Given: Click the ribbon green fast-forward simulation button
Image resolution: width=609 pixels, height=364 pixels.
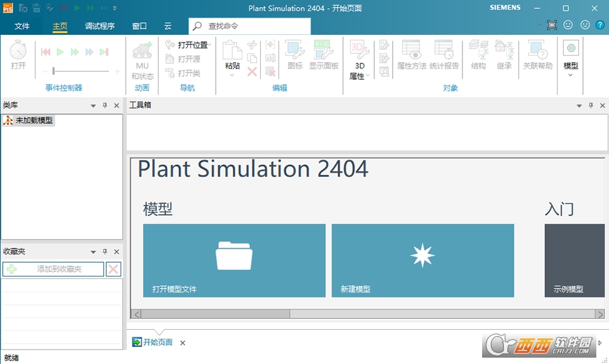Looking at the screenshot, I should point(75,52).
